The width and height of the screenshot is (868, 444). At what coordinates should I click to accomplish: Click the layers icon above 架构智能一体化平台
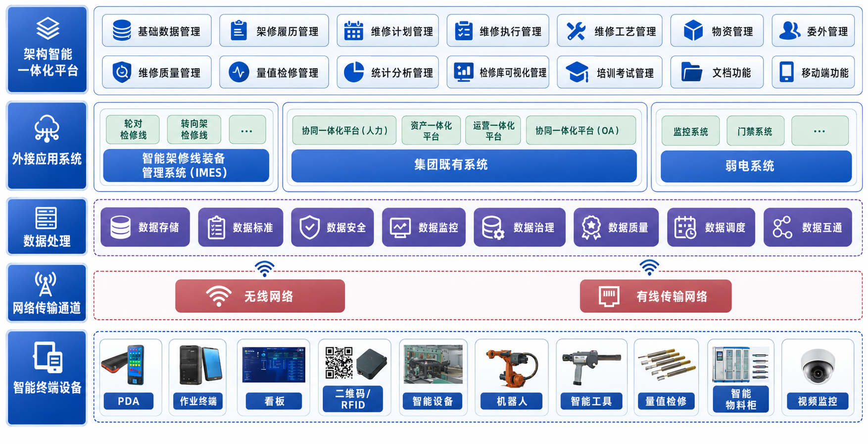pyautogui.click(x=48, y=28)
